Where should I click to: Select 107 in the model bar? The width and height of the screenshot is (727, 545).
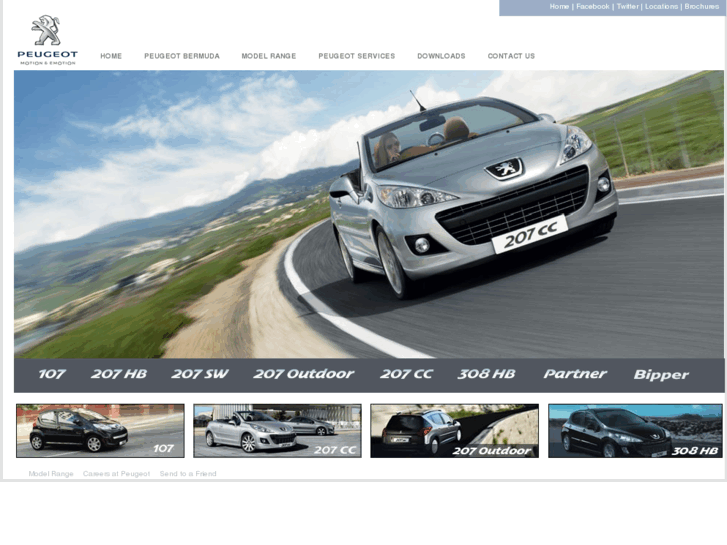(51, 374)
